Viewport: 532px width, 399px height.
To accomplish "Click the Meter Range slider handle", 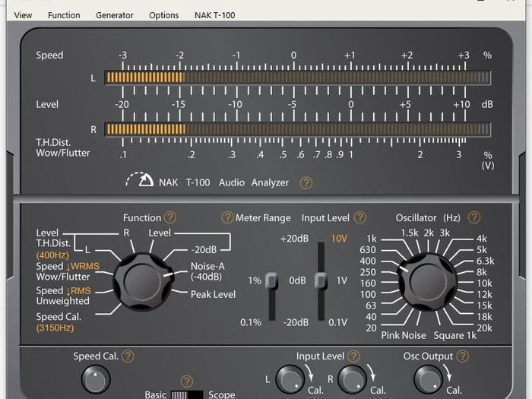I will [272, 281].
